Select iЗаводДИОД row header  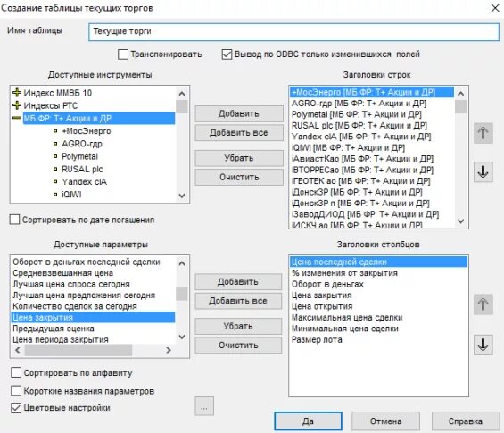pyautogui.click(x=372, y=214)
